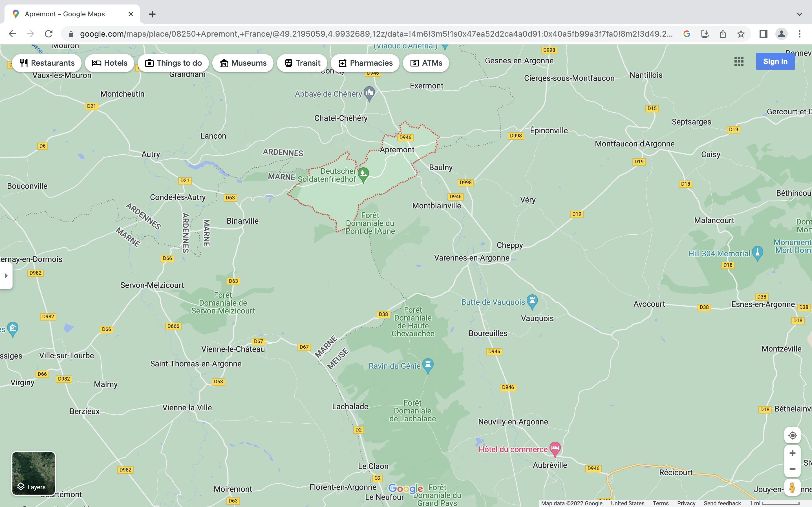Click the Street View pegman icon
812x507 pixels.
[x=792, y=488]
